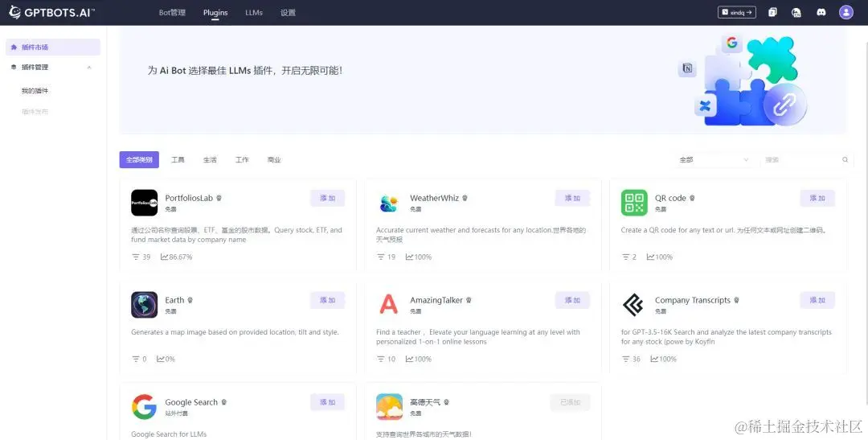868x440 pixels.
Task: Add the Google Search plugin
Action: click(x=327, y=401)
